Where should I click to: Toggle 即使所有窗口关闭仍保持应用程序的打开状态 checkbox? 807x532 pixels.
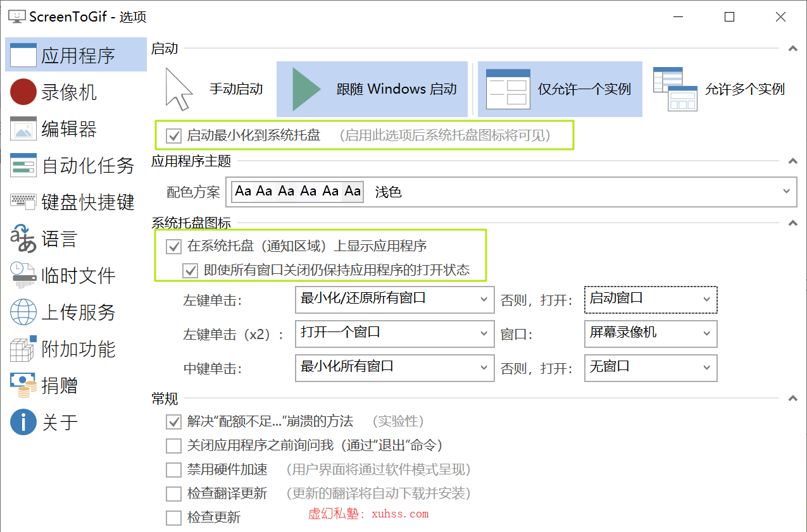(190, 271)
